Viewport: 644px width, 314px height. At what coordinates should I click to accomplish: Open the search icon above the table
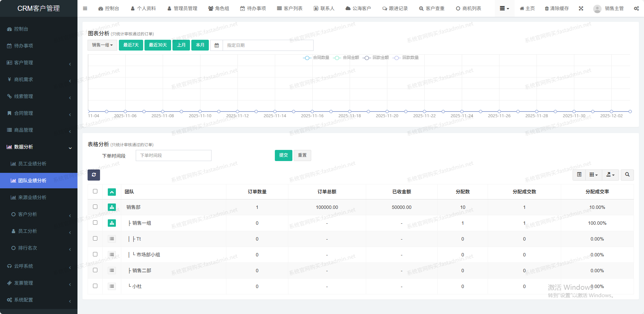pos(627,175)
